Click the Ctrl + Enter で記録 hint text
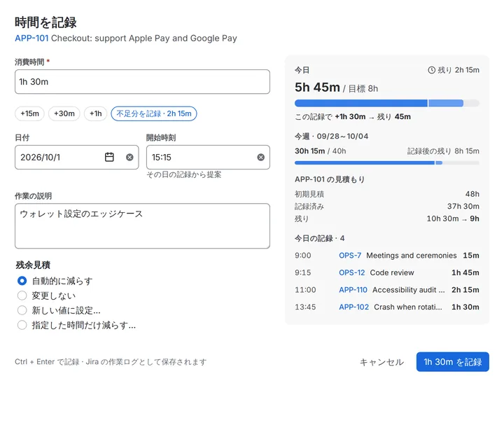Image resolution: width=504 pixels, height=430 pixels. [111, 362]
